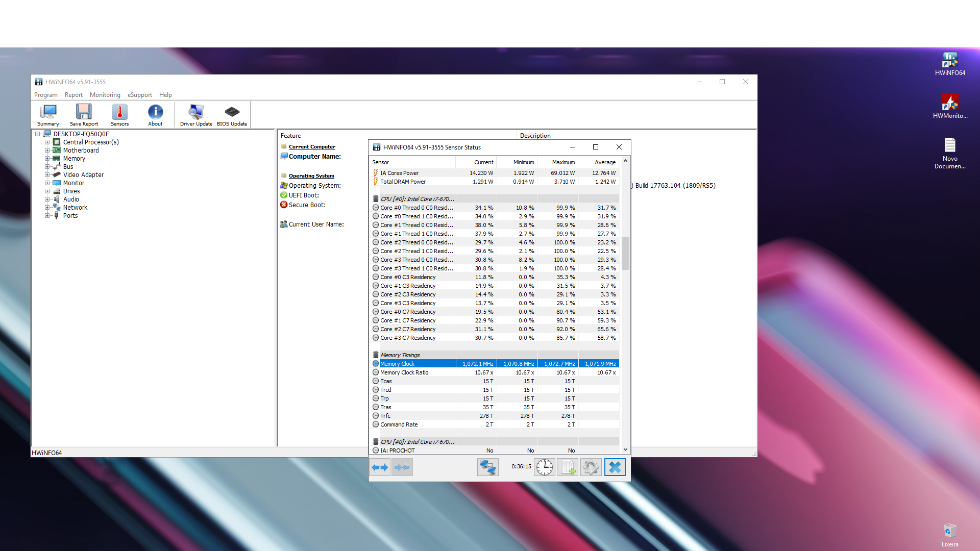Click the network remote sensor icon

[x=487, y=467]
